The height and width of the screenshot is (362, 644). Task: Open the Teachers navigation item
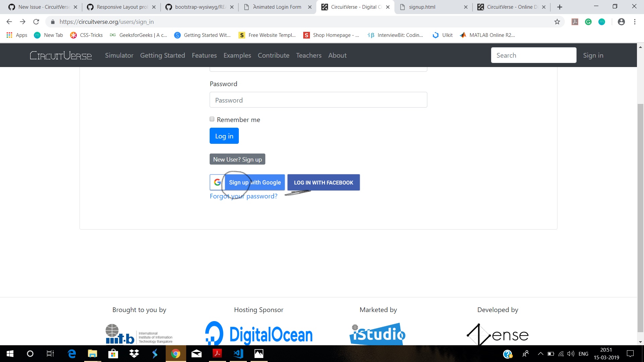point(309,55)
